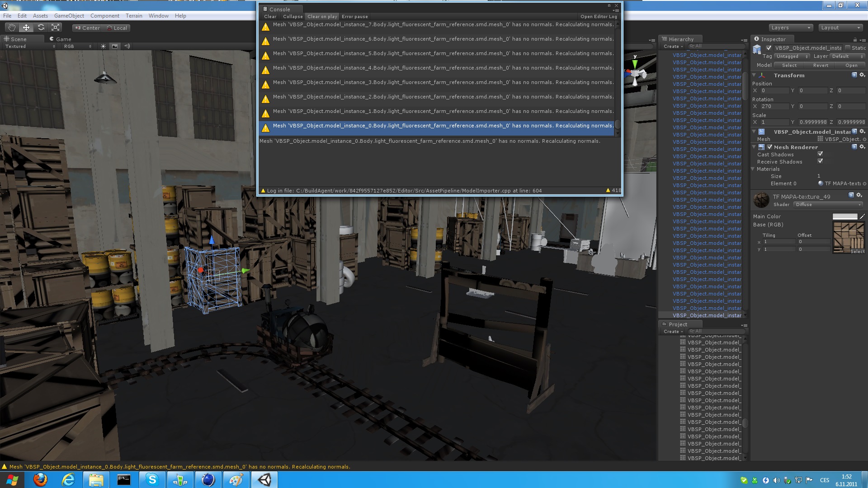The height and width of the screenshot is (488, 868).
Task: Open Mesh Renderer help icon
Action: tap(854, 147)
